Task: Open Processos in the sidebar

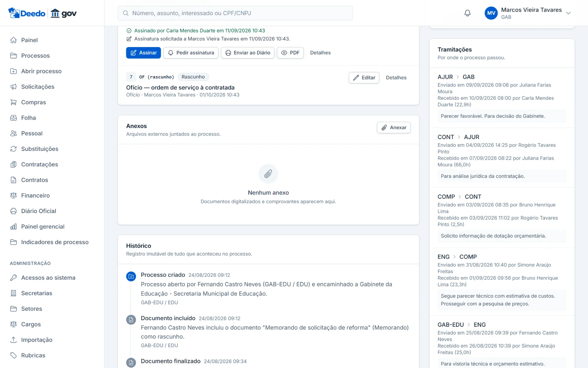Action: (35, 56)
